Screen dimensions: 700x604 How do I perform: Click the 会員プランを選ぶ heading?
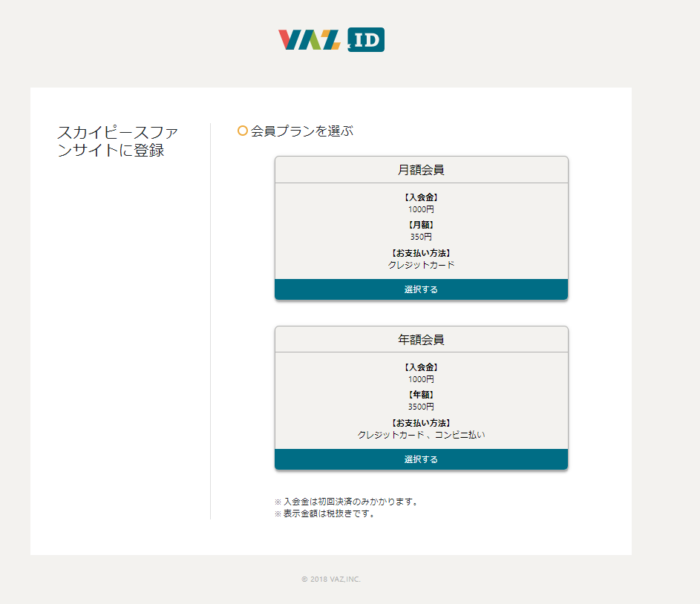click(x=301, y=131)
